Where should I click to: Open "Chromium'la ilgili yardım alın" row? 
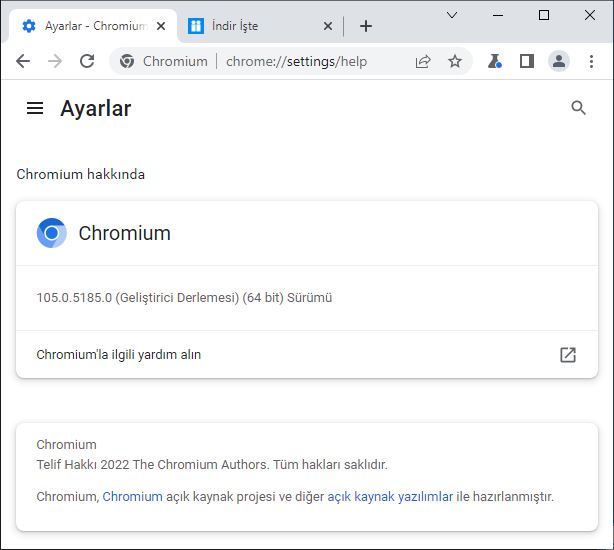[307, 355]
